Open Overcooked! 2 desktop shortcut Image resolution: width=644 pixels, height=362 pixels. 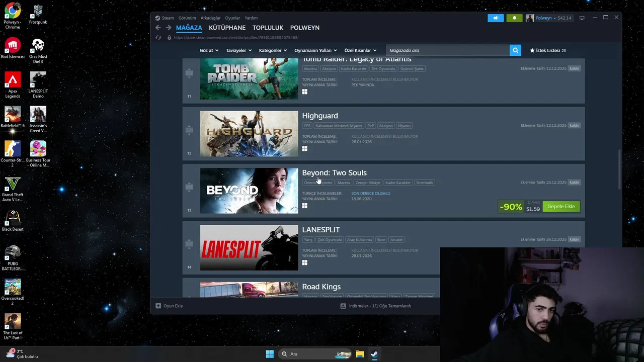(13, 293)
